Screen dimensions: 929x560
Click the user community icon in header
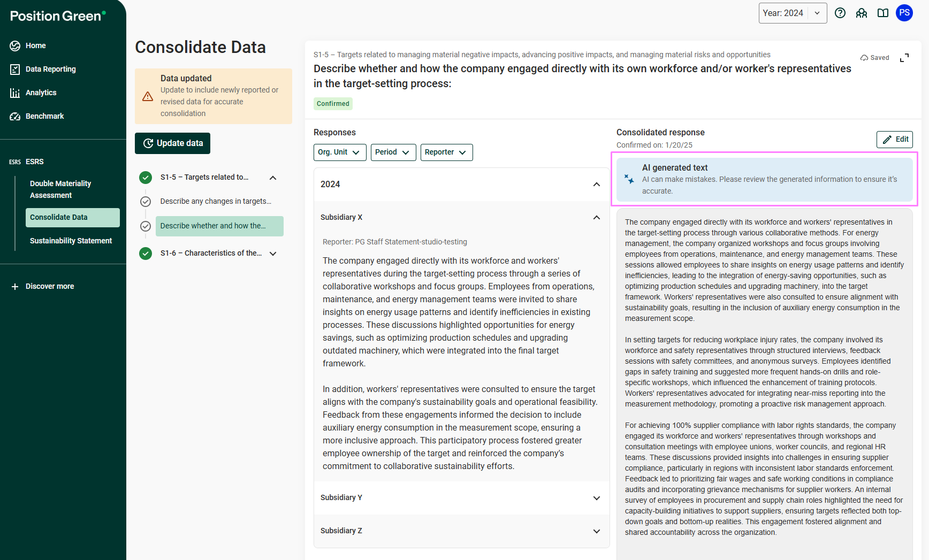coord(862,13)
